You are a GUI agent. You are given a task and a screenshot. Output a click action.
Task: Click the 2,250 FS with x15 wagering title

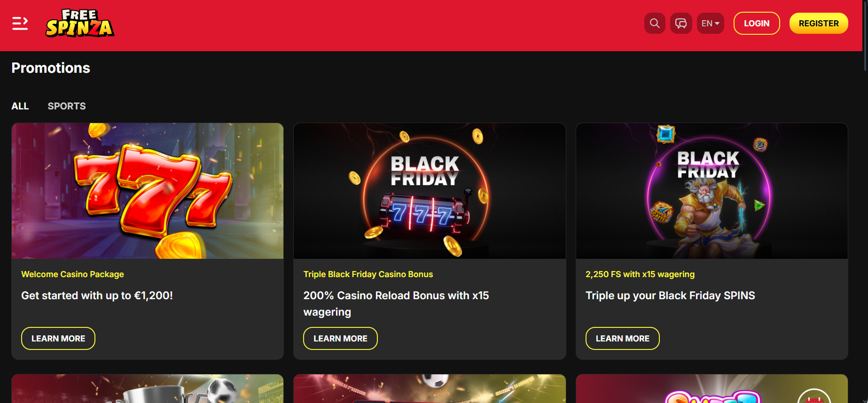point(640,274)
